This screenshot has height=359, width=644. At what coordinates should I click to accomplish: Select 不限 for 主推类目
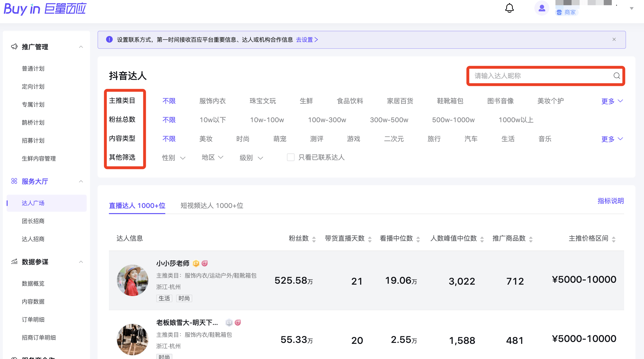tap(169, 101)
